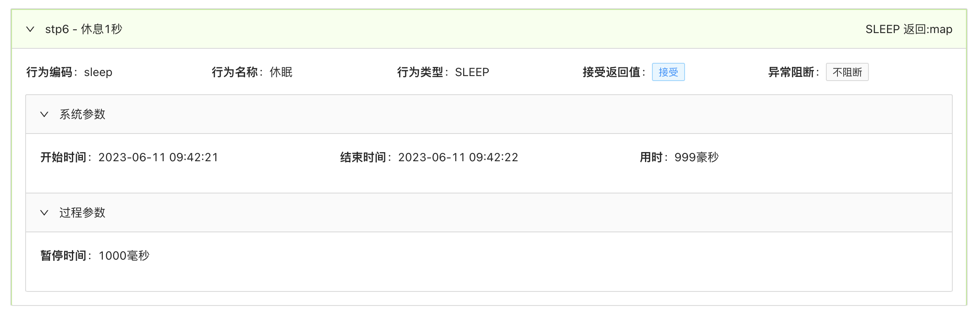The height and width of the screenshot is (315, 980).
Task: Click the SLEEP 返回:map label
Action: click(909, 29)
